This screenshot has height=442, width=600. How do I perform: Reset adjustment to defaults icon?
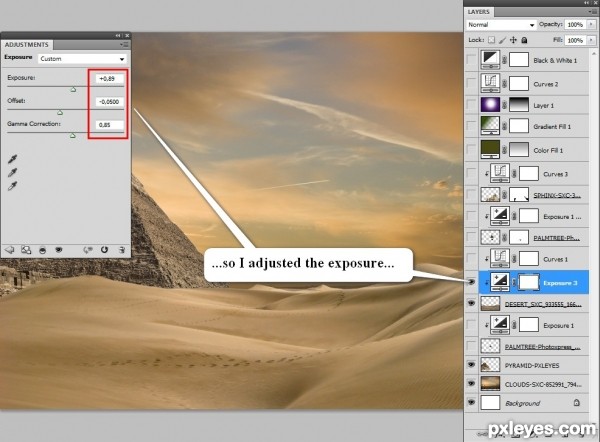(104, 250)
